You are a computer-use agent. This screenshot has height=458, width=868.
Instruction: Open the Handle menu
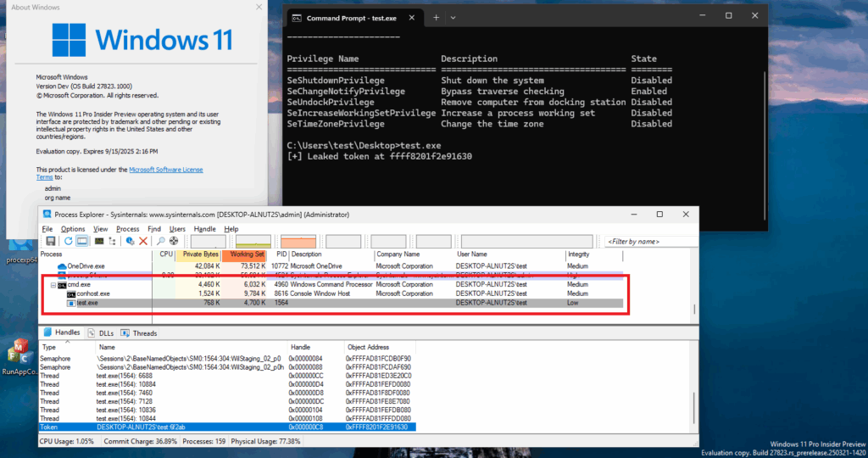click(x=205, y=229)
